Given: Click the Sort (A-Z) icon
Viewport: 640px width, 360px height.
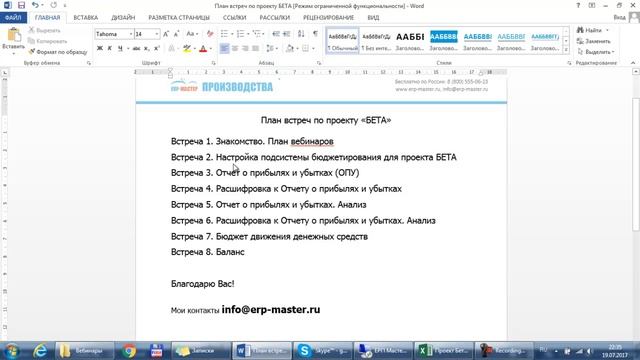Looking at the screenshot, I should pos(301,34).
